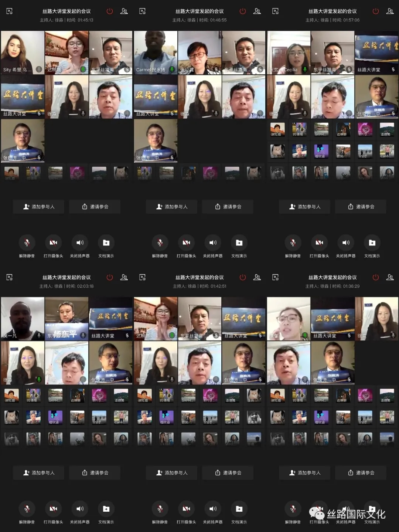Select video tile with 杨东平 caption
Image resolution: width=399 pixels, height=532 pixels.
(66, 318)
